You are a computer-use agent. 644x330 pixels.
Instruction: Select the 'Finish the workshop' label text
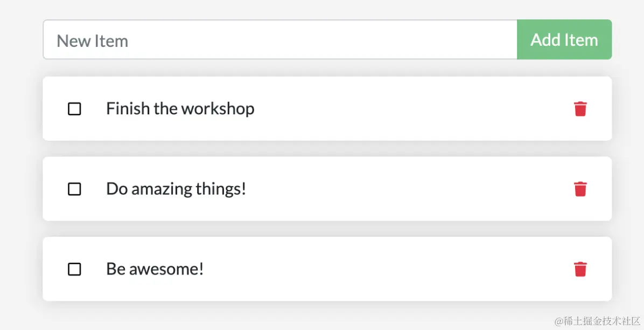(x=180, y=109)
